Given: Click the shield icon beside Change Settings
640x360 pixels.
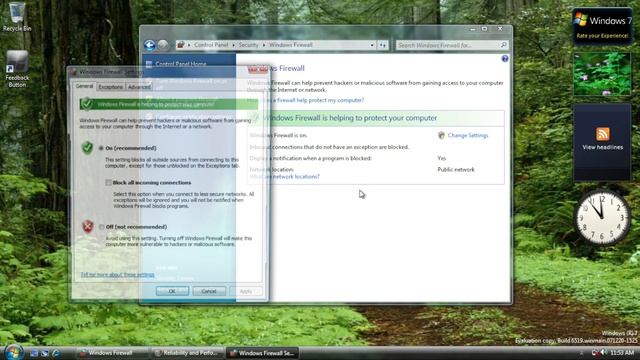Looking at the screenshot, I should (441, 135).
